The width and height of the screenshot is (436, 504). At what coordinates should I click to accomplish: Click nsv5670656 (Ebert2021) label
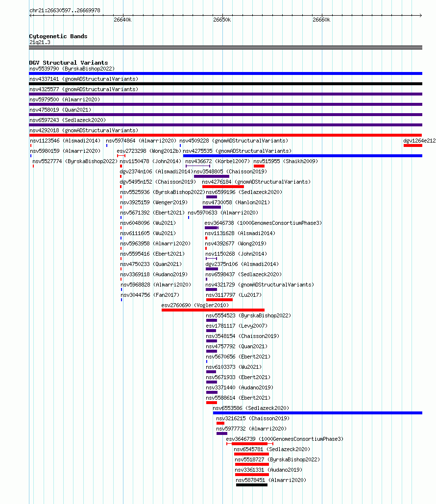pyautogui.click(x=238, y=357)
